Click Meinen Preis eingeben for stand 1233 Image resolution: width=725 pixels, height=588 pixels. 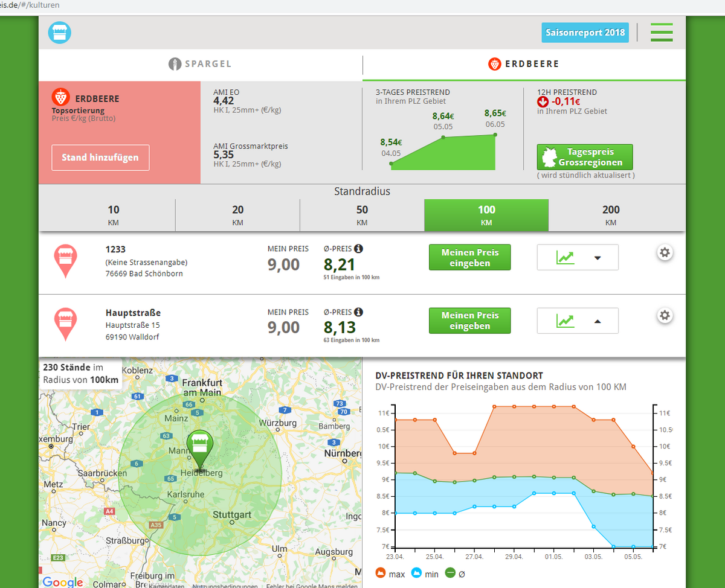[470, 257]
